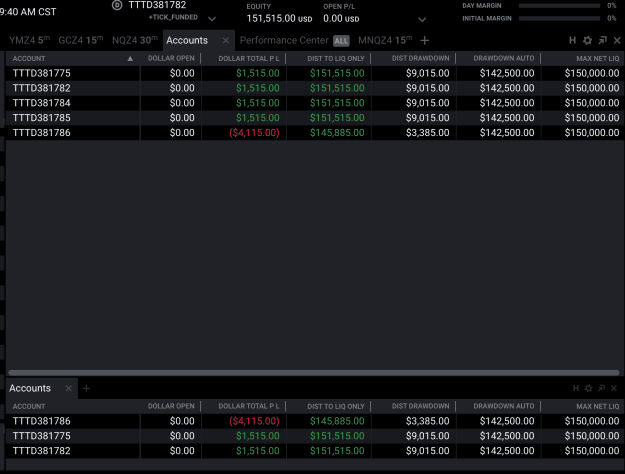Open the Performance Center tab
625x474 pixels.
[x=284, y=40]
